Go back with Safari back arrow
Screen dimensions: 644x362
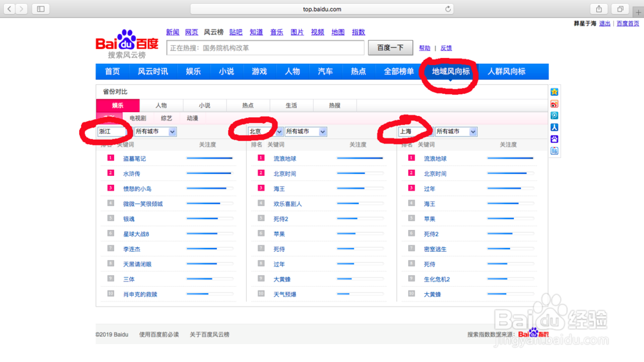pos(10,8)
